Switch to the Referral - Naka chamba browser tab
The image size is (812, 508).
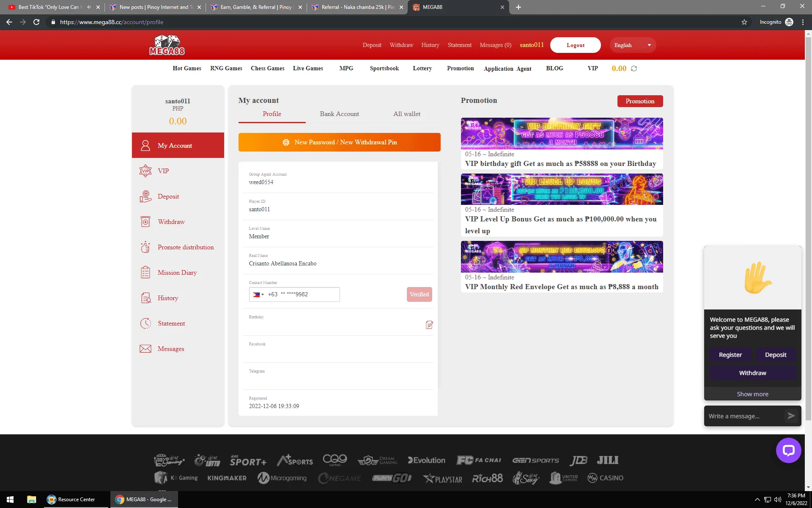[357, 7]
